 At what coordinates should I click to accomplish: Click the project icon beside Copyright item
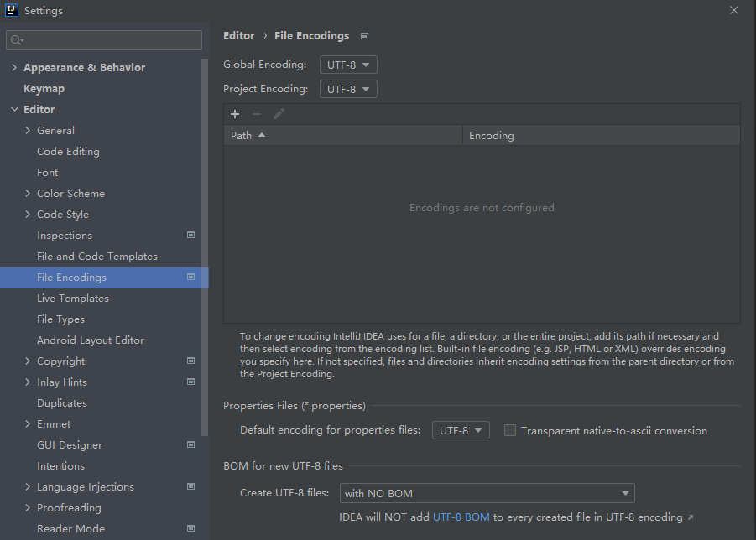coord(191,361)
